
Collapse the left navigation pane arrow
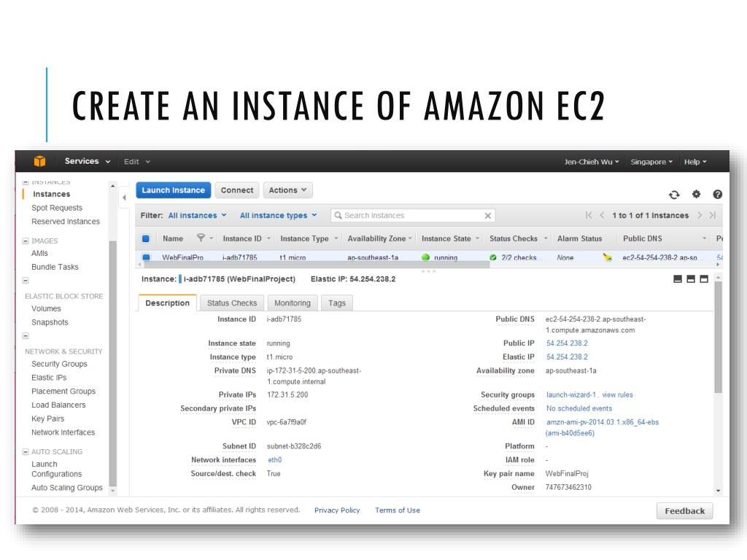tap(124, 197)
